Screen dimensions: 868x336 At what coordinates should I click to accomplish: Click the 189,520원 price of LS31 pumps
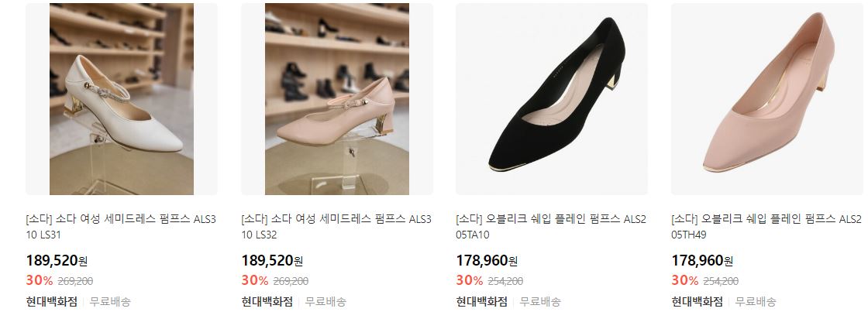click(x=57, y=260)
